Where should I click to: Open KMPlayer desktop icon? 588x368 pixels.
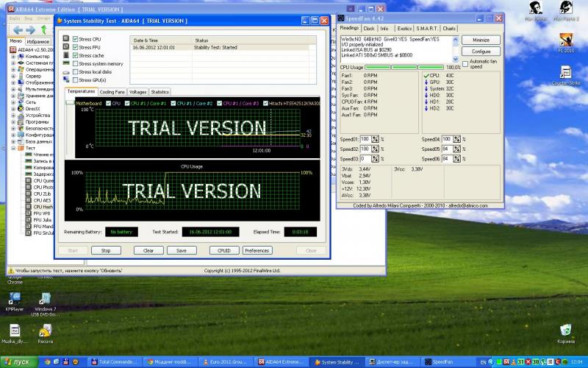15,302
